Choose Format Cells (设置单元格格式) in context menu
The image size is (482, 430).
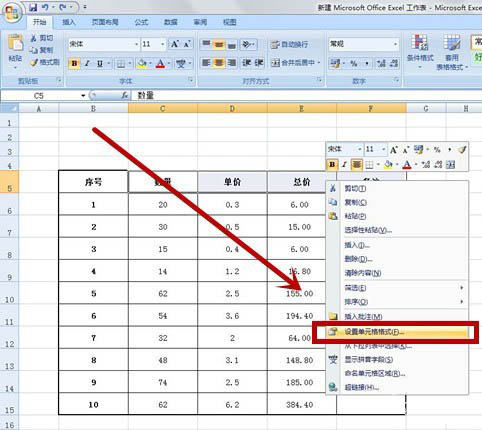(397, 332)
